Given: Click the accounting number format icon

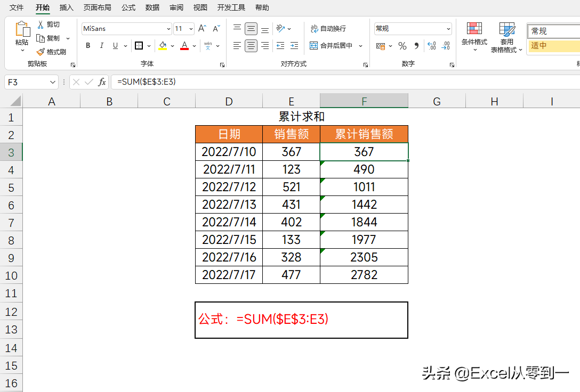Looking at the screenshot, I should pos(381,46).
